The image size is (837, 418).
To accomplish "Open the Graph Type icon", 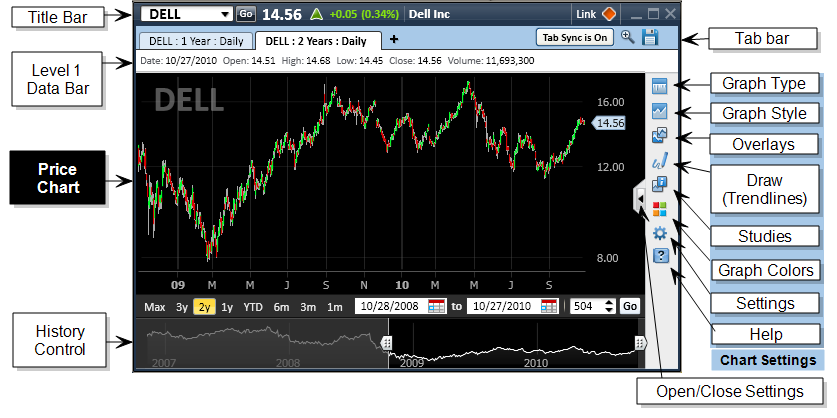I will (x=660, y=86).
